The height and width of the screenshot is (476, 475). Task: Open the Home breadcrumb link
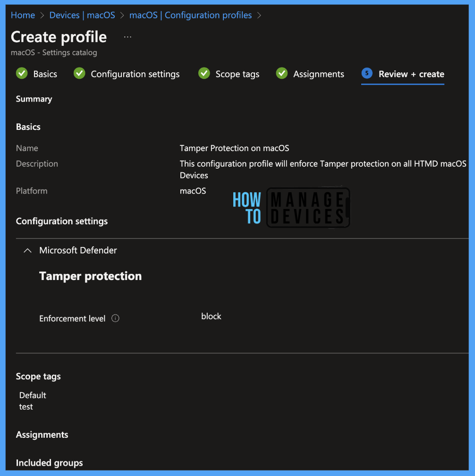23,15
